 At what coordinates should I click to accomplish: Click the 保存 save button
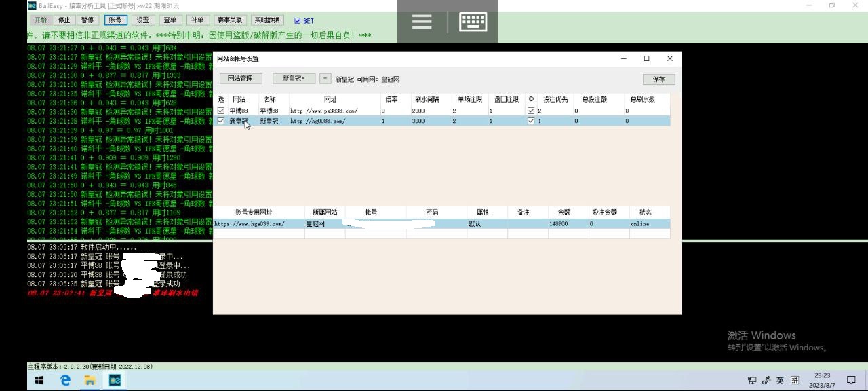click(658, 79)
